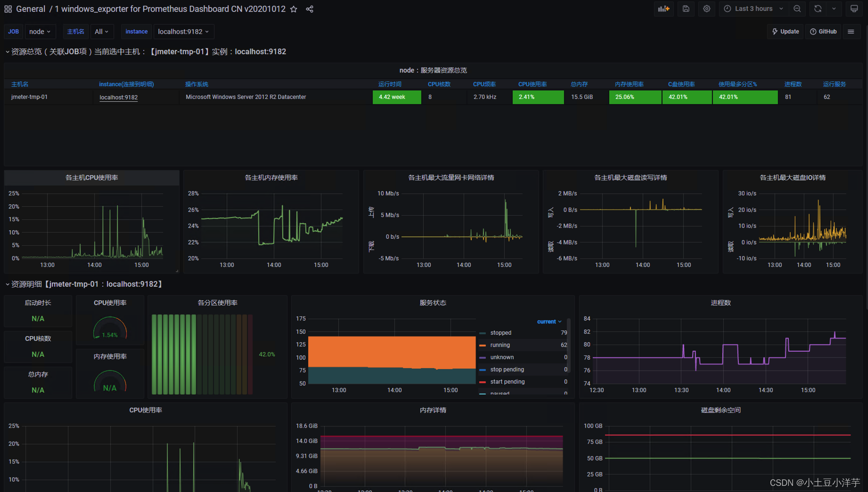This screenshot has width=868, height=492.
Task: Click the 25.06% memory usage cell
Action: [635, 97]
